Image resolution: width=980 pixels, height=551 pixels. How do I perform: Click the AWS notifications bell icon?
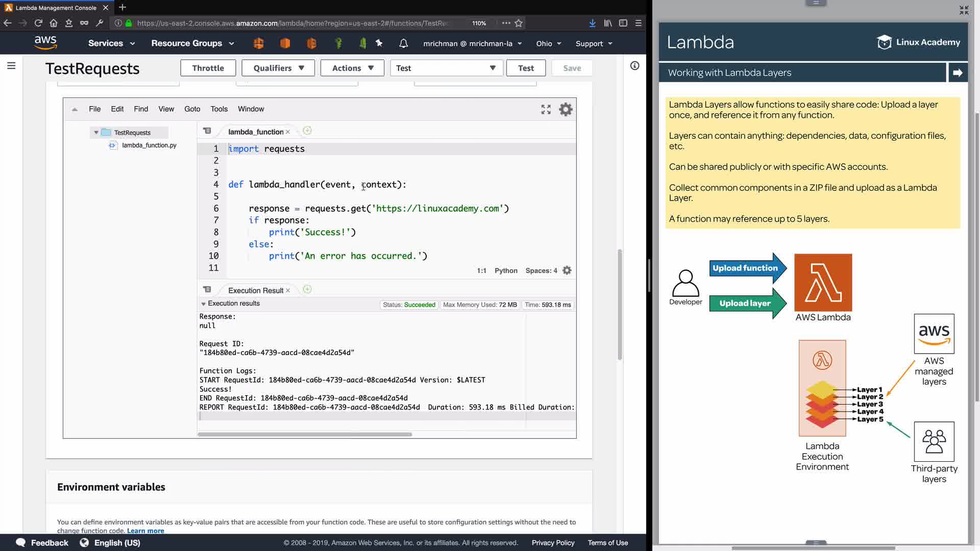pos(403,43)
